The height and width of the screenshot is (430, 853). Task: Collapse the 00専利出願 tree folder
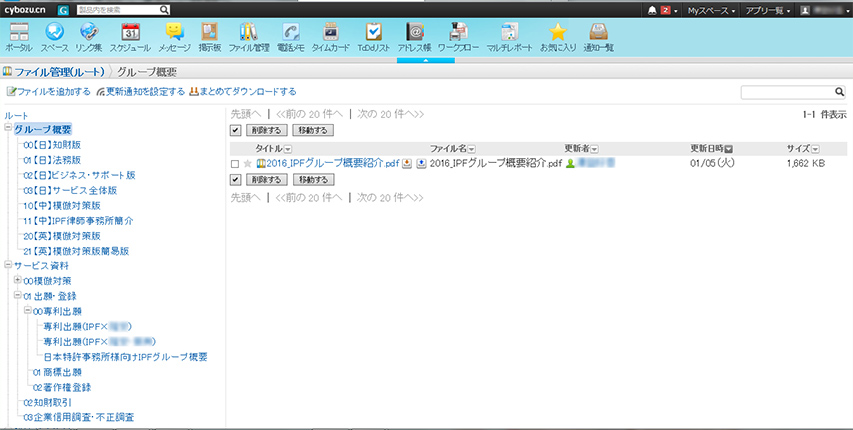pyautogui.click(x=28, y=310)
